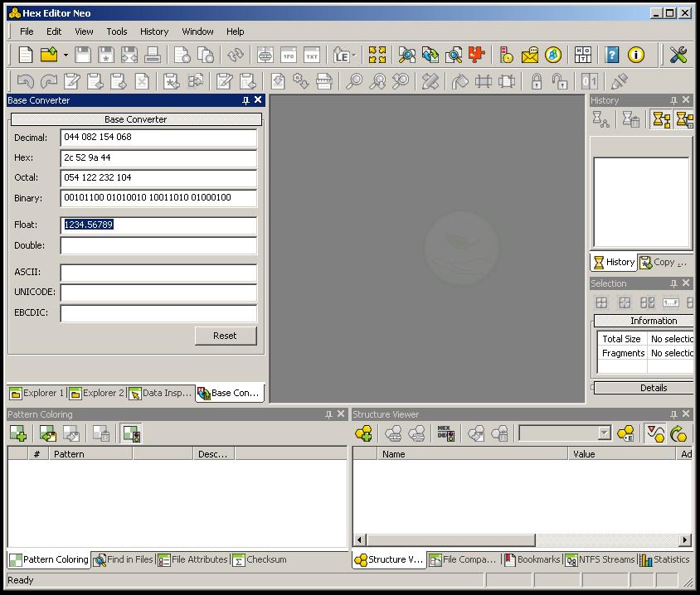Image resolution: width=700 pixels, height=595 pixels.
Task: Click the ASCII input field
Action: [158, 273]
